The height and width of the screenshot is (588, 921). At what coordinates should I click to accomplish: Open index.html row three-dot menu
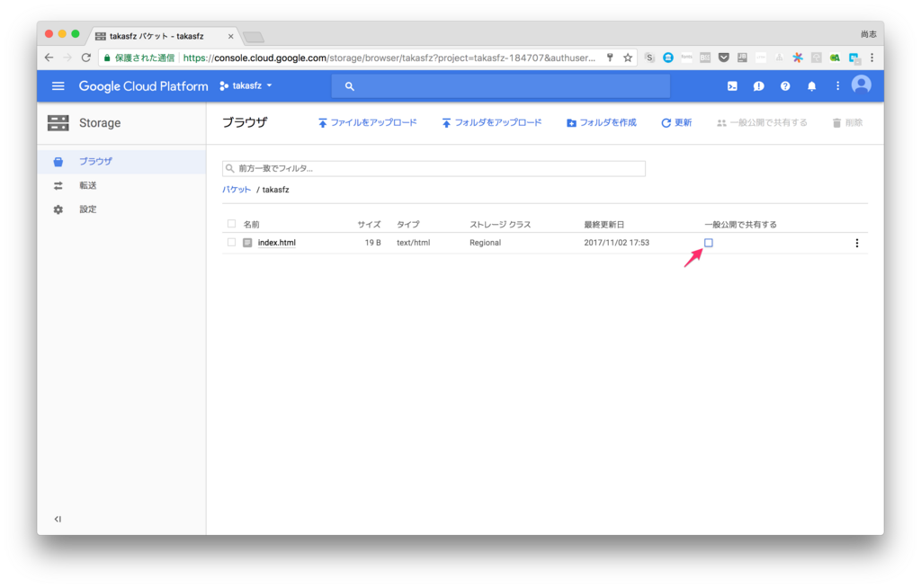click(857, 243)
